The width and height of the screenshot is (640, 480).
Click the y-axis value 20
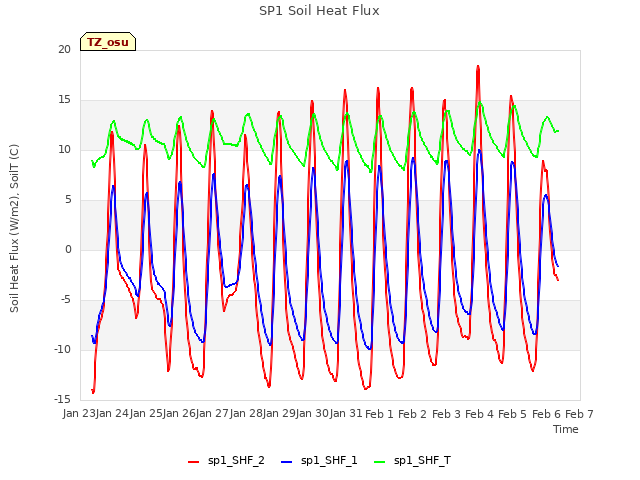(64, 49)
